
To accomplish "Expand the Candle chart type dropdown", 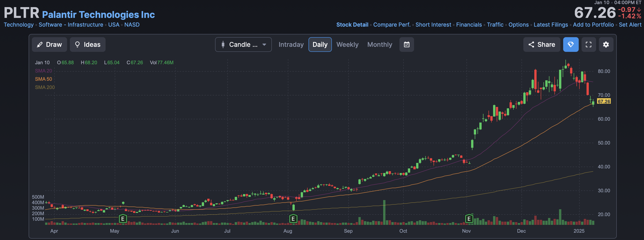I will 243,45.
